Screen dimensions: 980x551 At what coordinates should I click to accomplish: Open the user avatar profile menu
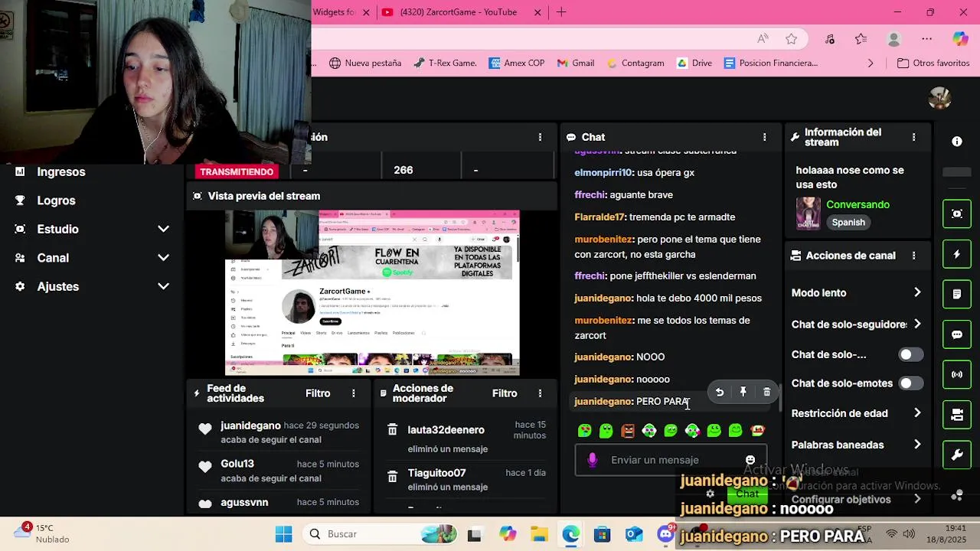point(939,98)
